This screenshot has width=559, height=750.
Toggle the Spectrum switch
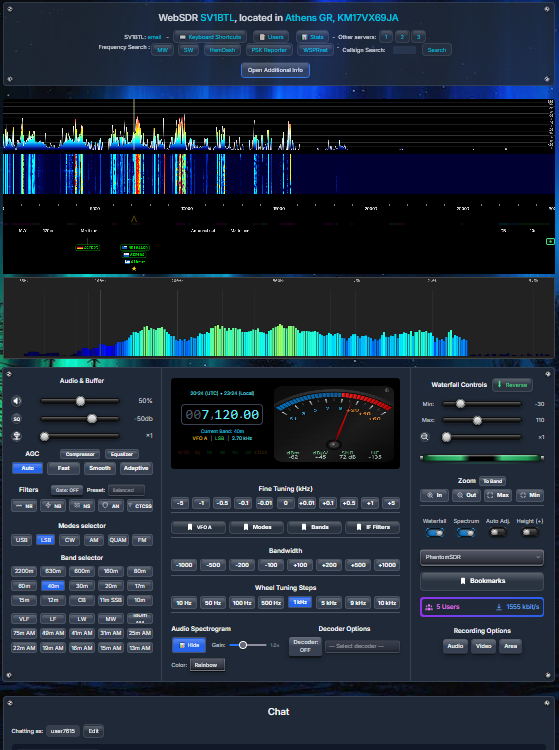tap(466, 532)
